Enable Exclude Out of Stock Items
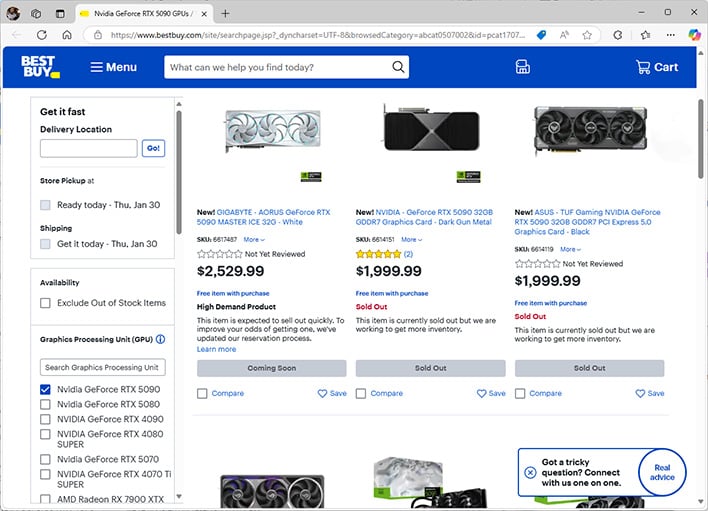Viewport: 708px width, 511px height. [45, 303]
